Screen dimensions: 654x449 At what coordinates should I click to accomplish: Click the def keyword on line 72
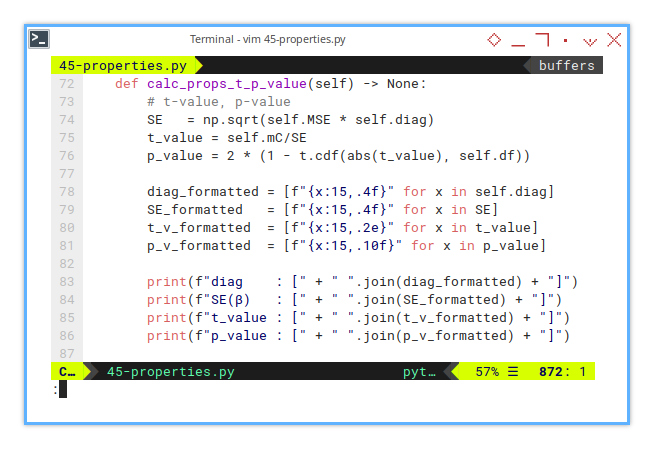(x=127, y=84)
